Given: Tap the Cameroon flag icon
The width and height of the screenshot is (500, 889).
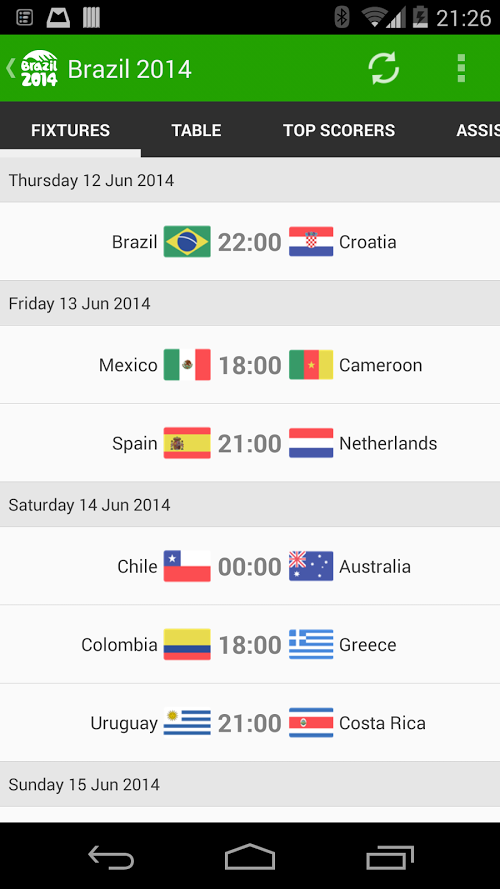Looking at the screenshot, I should (311, 365).
